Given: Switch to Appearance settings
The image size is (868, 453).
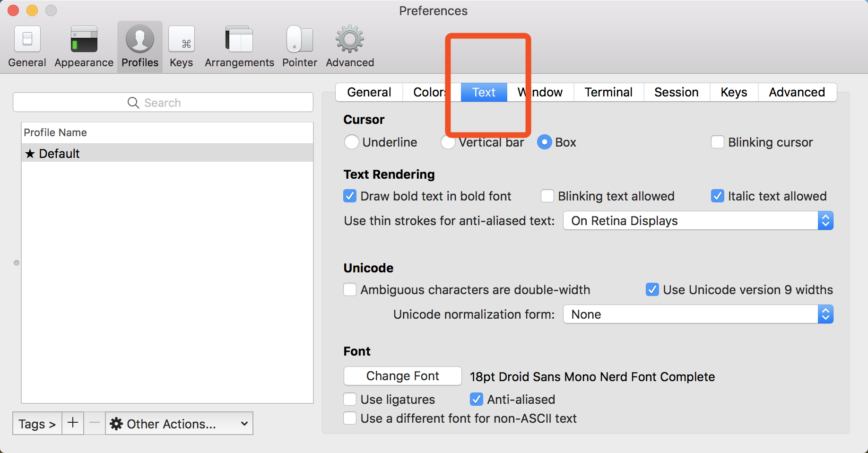Looking at the screenshot, I should coord(83,45).
